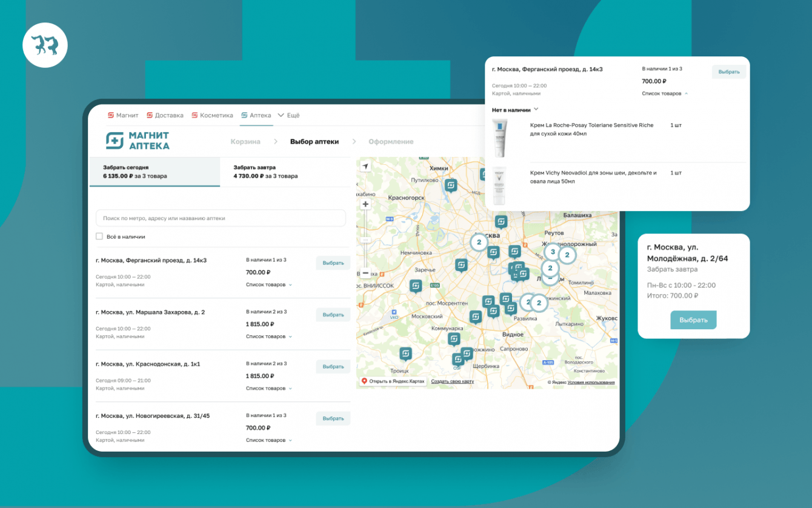Zoom out the map with the minus button
This screenshot has height=508, width=812.
[365, 273]
